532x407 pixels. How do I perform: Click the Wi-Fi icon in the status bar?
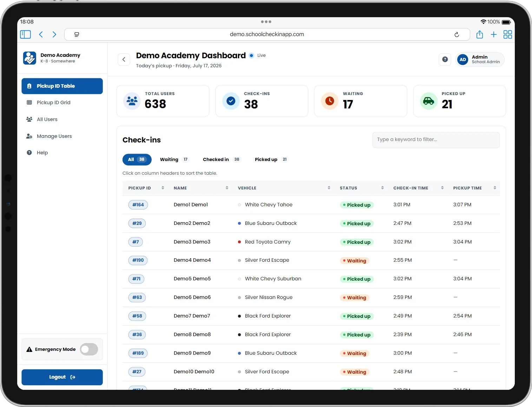coord(483,22)
